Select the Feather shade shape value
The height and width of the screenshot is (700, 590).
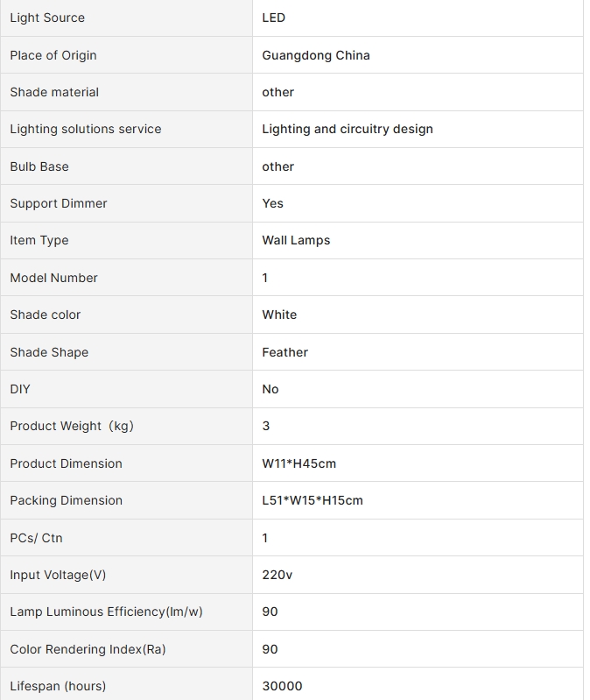point(285,352)
